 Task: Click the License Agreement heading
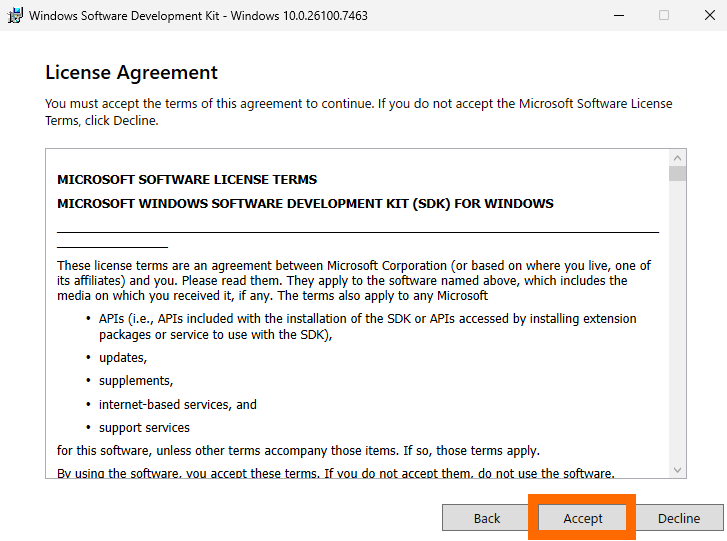point(131,73)
